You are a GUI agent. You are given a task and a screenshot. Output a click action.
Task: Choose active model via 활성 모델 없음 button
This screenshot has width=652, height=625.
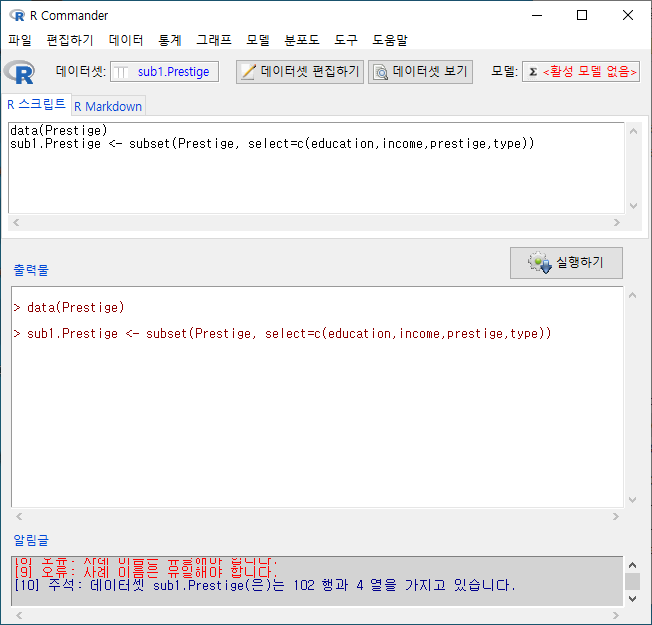(x=581, y=72)
